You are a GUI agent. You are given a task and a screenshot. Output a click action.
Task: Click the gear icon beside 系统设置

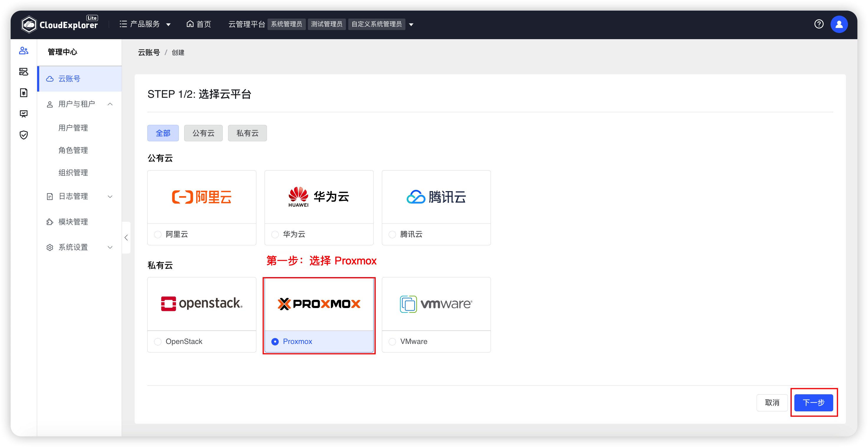click(x=50, y=248)
